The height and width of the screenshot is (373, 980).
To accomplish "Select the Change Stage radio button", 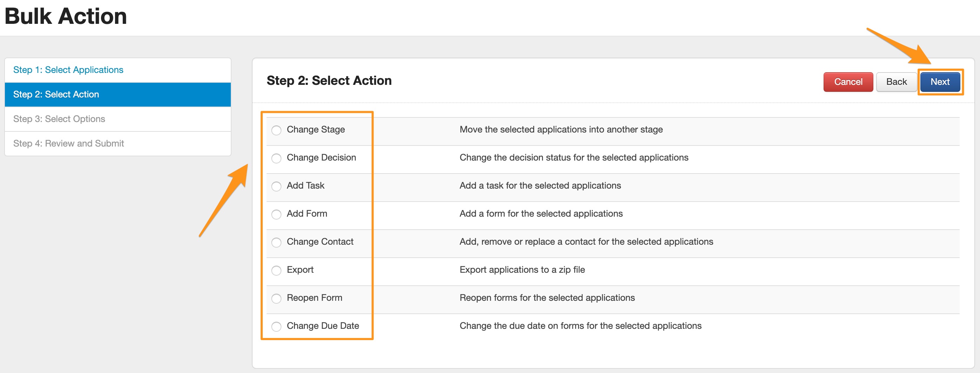I will click(276, 130).
